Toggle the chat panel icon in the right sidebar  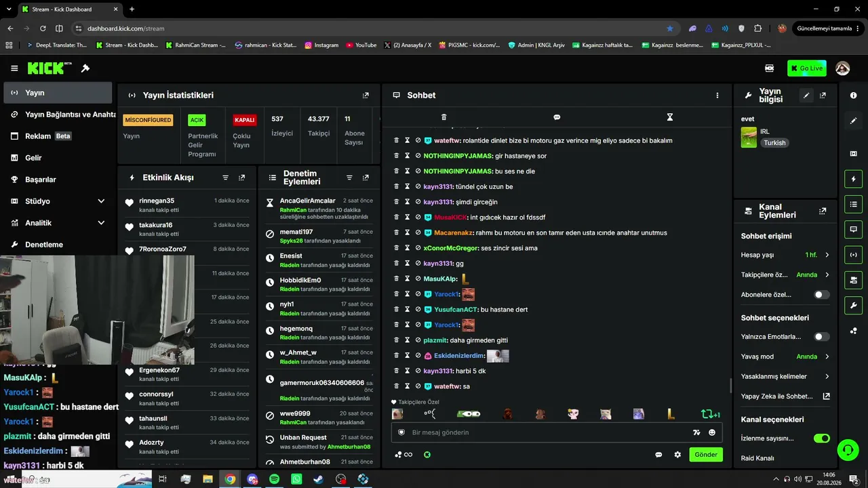853,229
